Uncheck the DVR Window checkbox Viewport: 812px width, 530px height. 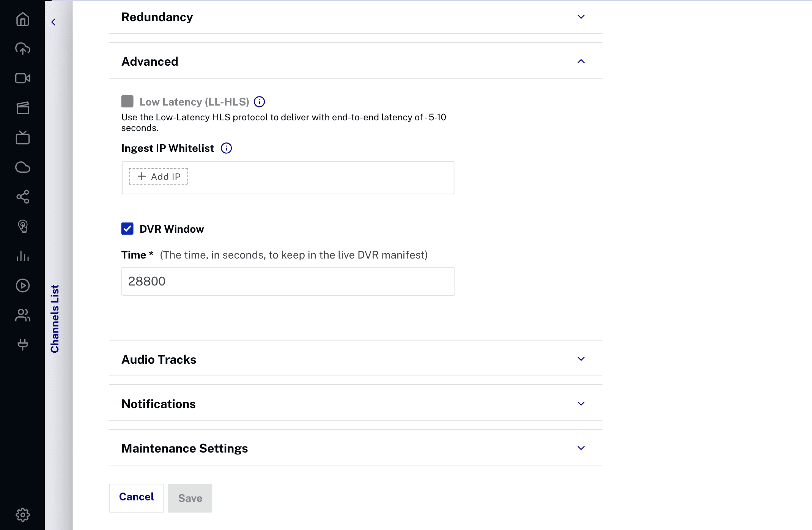(x=127, y=229)
